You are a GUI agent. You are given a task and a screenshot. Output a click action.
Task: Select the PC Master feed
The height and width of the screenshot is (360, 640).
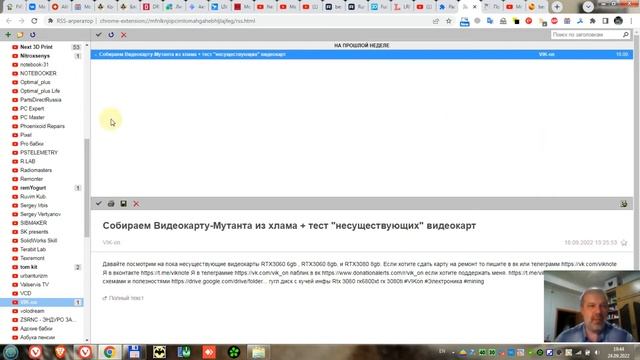[32, 118]
